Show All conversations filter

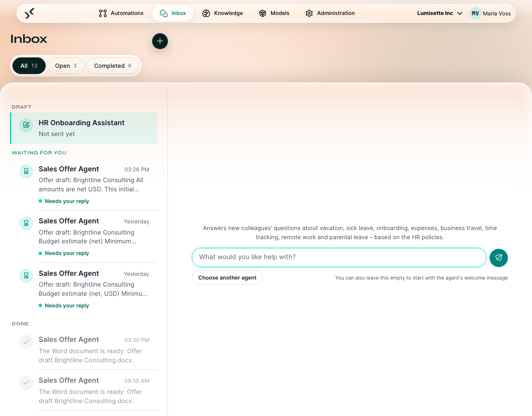point(29,66)
